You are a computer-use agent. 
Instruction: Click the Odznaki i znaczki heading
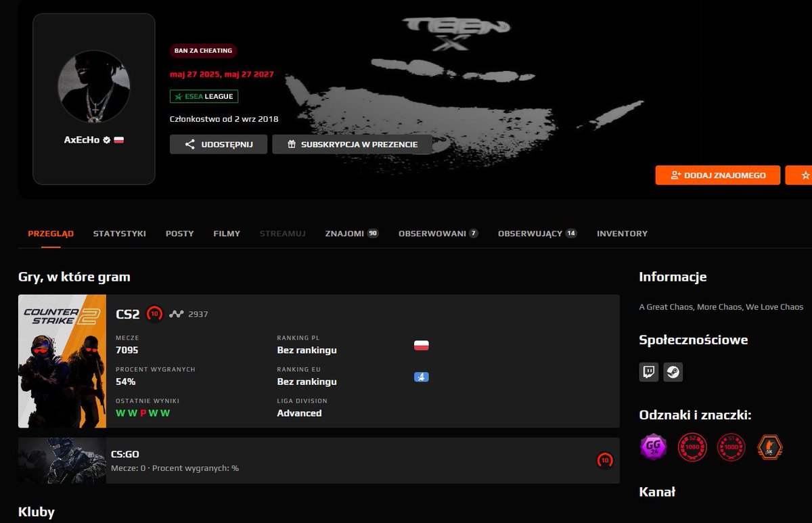pyautogui.click(x=696, y=415)
